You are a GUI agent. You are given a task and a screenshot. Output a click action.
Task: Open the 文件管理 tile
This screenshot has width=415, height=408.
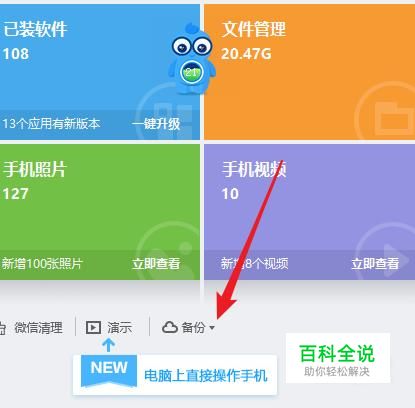point(309,72)
